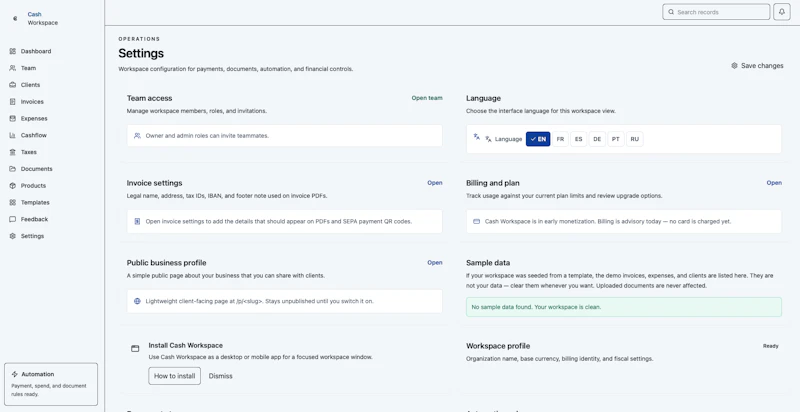Click the people icon in Team access card
Image resolution: width=800 pixels, height=412 pixels.
[137, 136]
